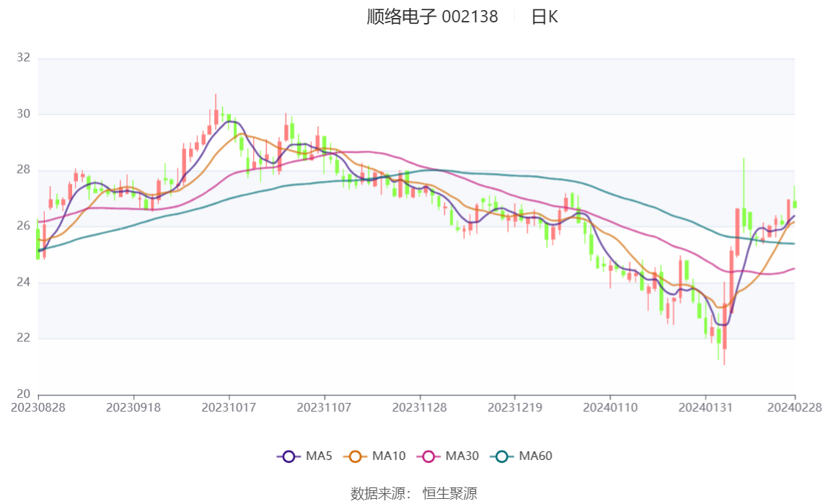The width and height of the screenshot is (828, 504).
Task: Click the teal MA60 legend circle marker
Action: click(x=502, y=456)
